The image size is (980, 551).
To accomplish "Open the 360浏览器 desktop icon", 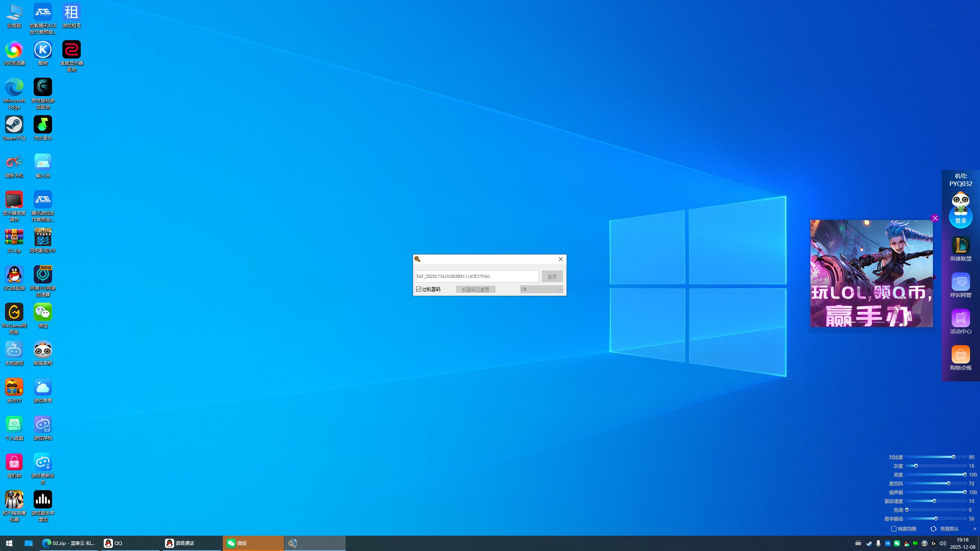I will (x=14, y=50).
